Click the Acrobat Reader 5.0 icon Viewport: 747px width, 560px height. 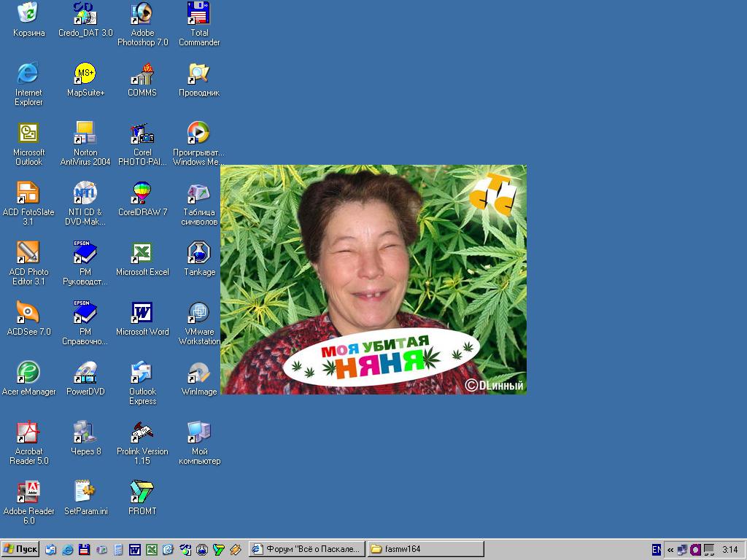point(28,432)
